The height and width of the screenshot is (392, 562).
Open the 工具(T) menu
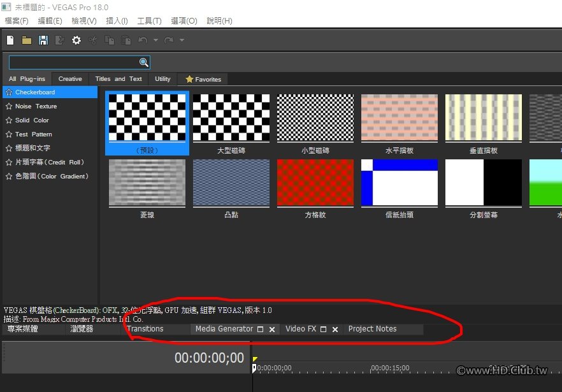149,21
